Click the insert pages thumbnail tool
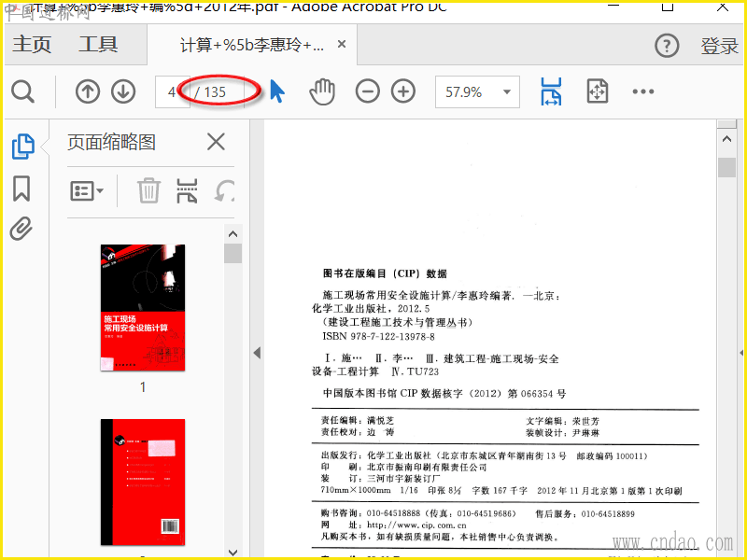Screen dimensions: 747x560 point(187,191)
